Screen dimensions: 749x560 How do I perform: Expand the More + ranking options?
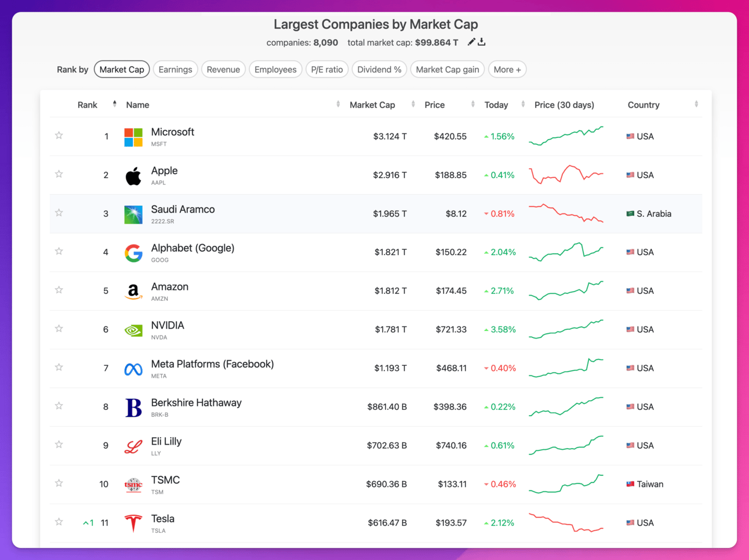[x=507, y=70]
